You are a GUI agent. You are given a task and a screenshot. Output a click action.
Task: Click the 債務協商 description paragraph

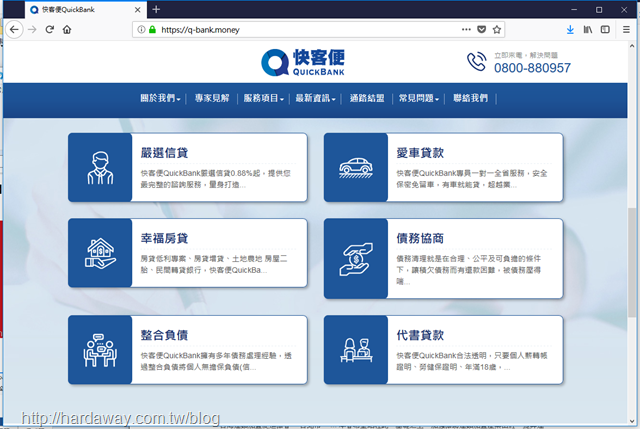pos(469,270)
